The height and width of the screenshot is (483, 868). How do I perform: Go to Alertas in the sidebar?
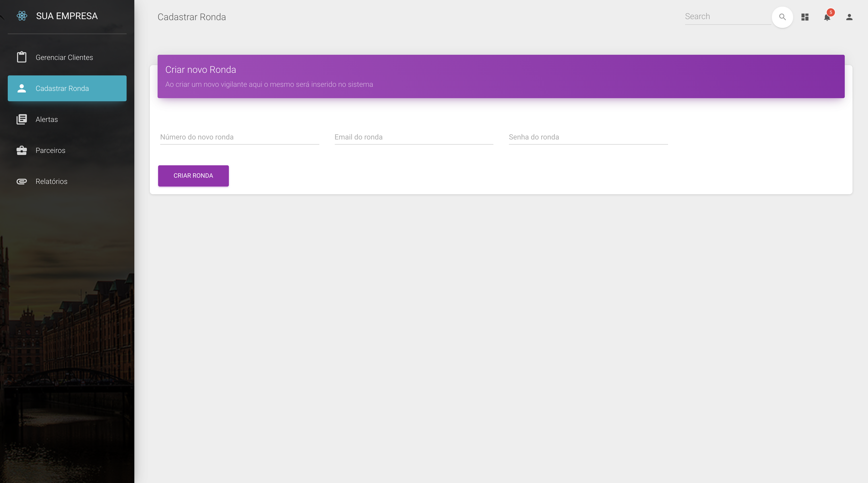click(x=47, y=119)
